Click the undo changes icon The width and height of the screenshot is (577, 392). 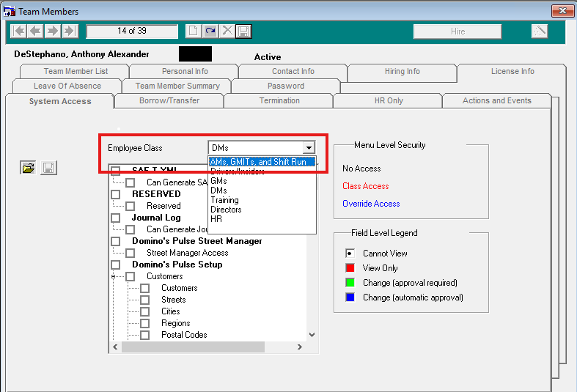tap(210, 31)
